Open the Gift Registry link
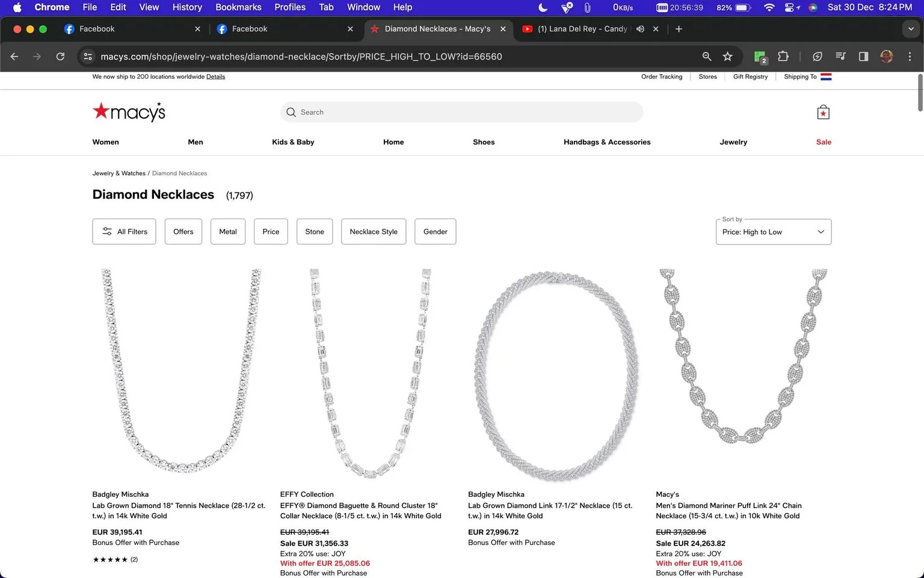This screenshot has width=924, height=578. [x=750, y=76]
